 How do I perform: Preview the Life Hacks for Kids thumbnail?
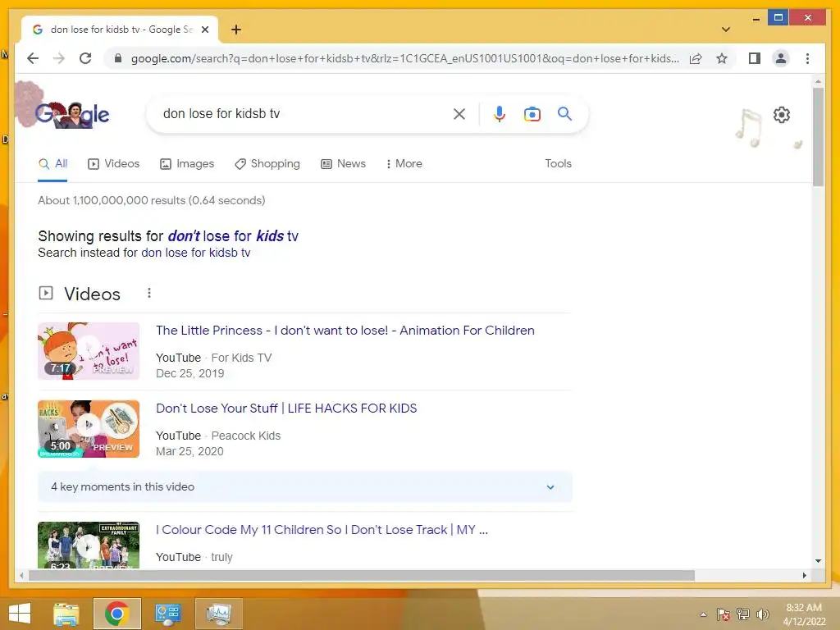89,428
